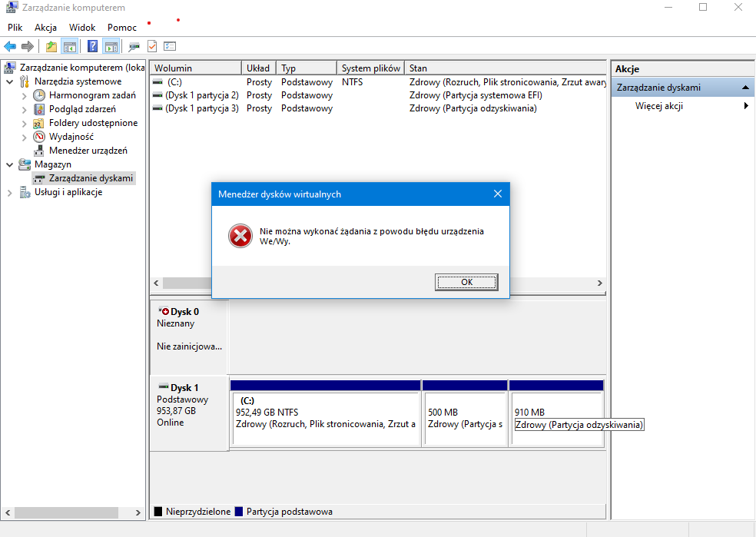Collapse the Narzędzia systemowe node
Image resolution: width=756 pixels, height=537 pixels.
tap(9, 81)
